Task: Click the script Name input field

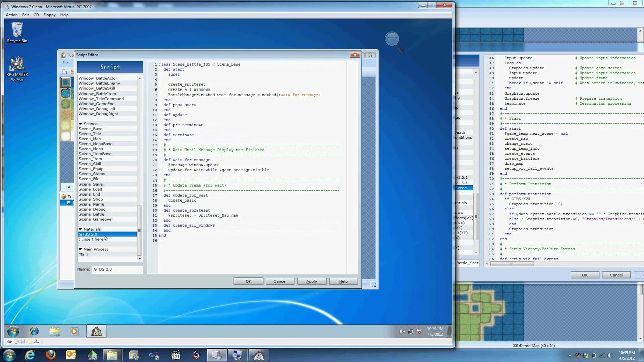Action: tap(117, 269)
